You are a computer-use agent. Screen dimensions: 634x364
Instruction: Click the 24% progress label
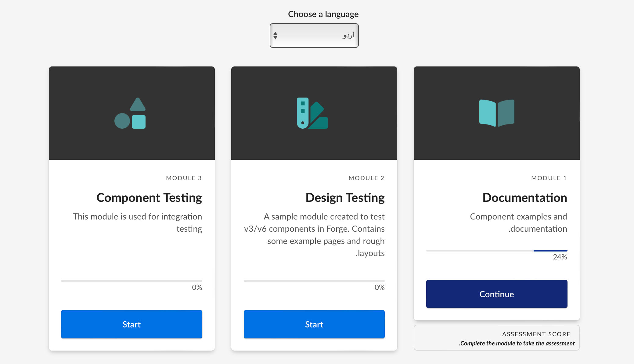pos(560,257)
